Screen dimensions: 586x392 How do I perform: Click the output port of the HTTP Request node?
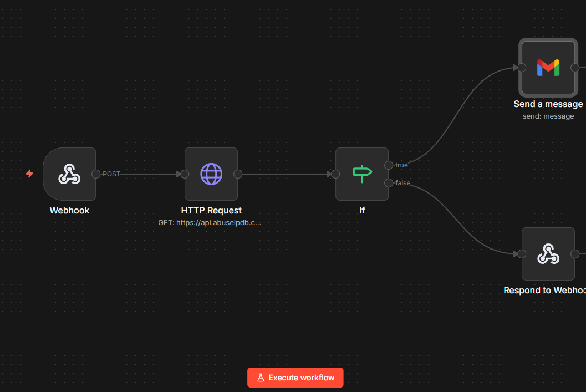click(x=238, y=174)
